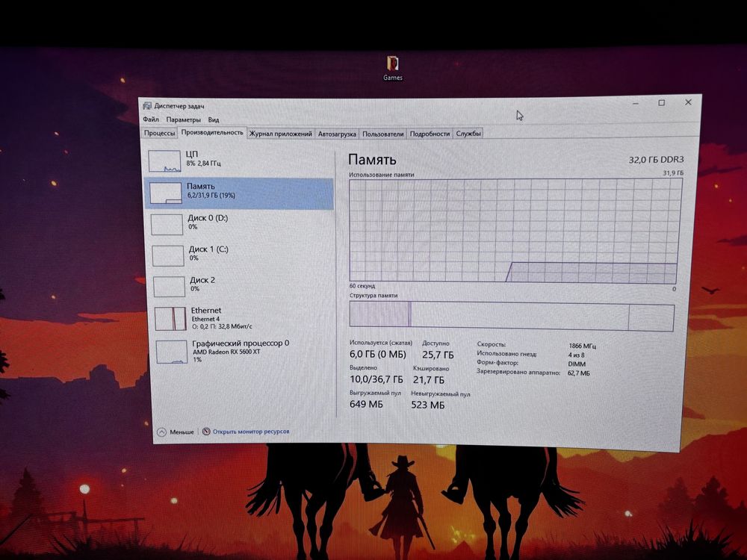Click the memory usage graph
Screen dimensions: 747x560
tap(515, 231)
